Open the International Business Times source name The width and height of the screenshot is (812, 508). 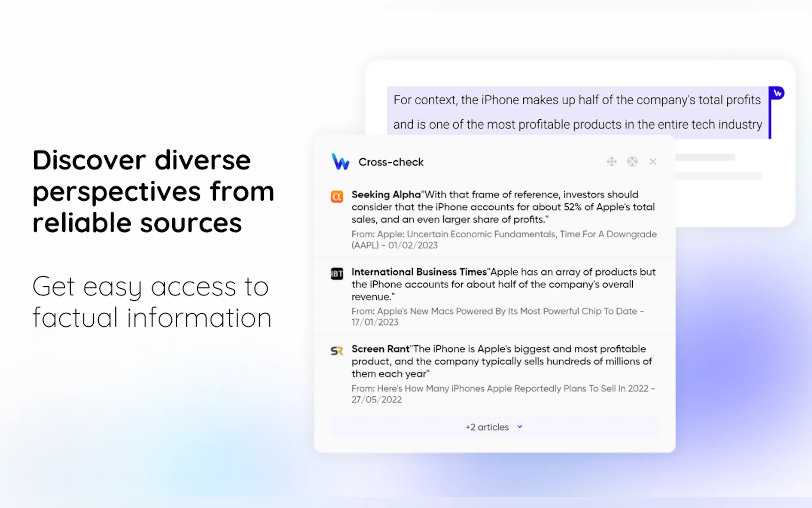coord(418,272)
